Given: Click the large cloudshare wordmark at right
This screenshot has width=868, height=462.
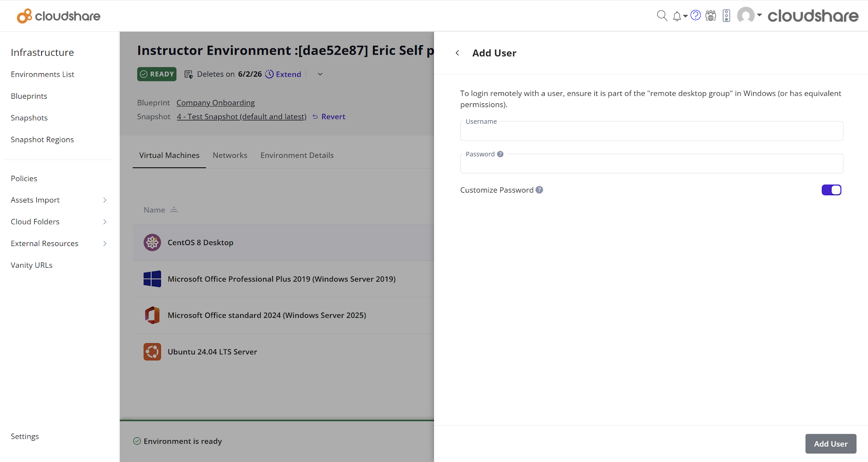Looking at the screenshot, I should (x=813, y=16).
